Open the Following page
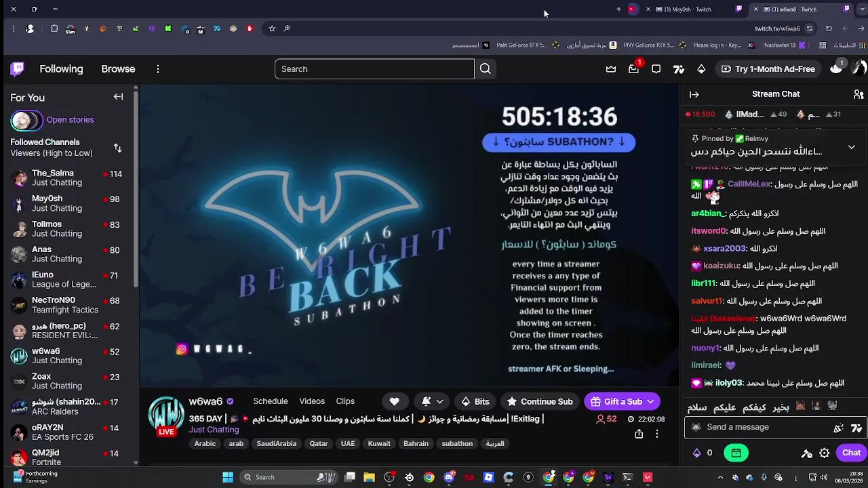Viewport: 868px width, 488px height. click(x=61, y=68)
